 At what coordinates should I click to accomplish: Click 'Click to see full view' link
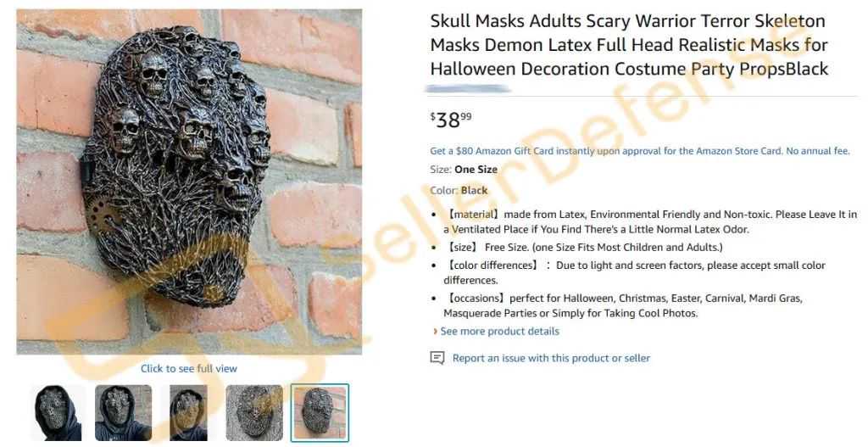click(189, 368)
